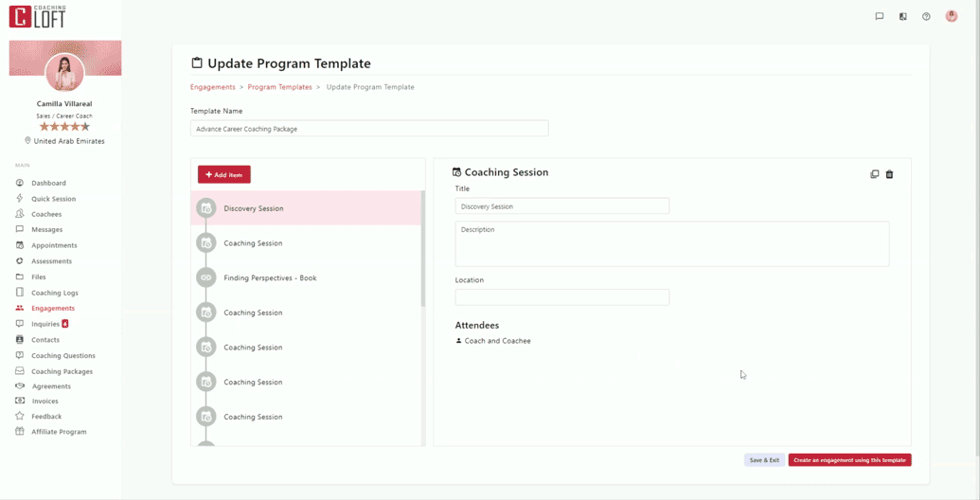980x500 pixels.
Task: Click the Add item button
Action: [224, 175]
